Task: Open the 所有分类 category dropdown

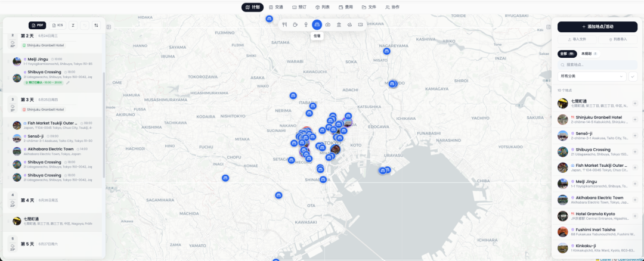Action: 592,76
